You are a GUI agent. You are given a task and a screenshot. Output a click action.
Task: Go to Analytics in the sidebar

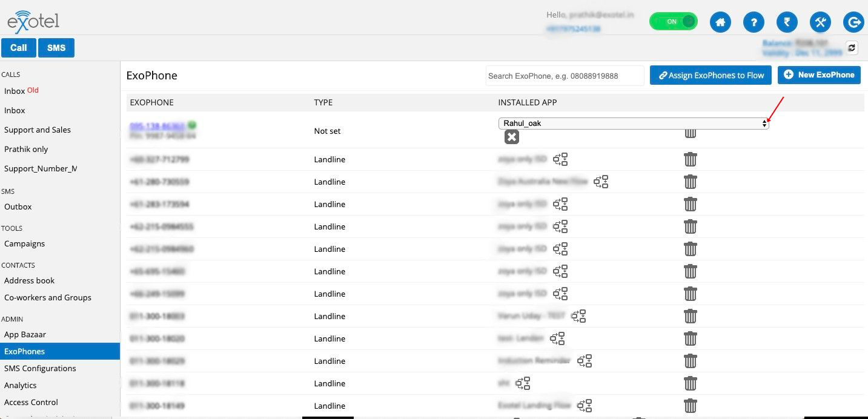(21, 385)
